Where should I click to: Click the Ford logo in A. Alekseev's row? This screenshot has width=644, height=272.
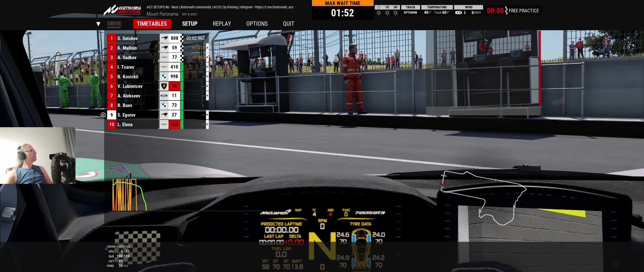click(x=164, y=96)
